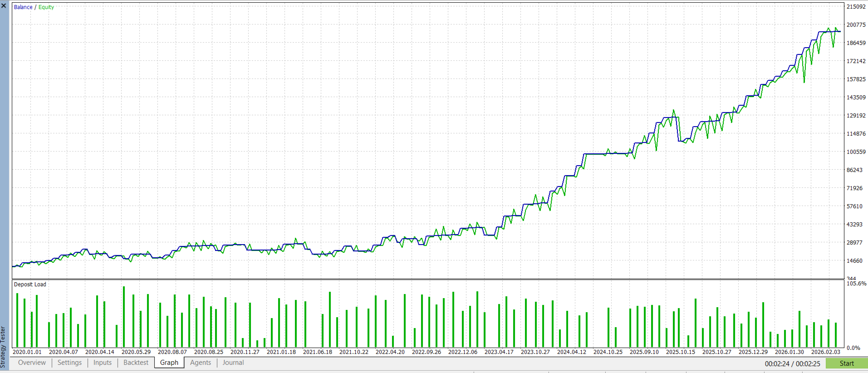This screenshot has height=373, width=868.
Task: Click the 2024.10.25 date label
Action: tap(608, 352)
